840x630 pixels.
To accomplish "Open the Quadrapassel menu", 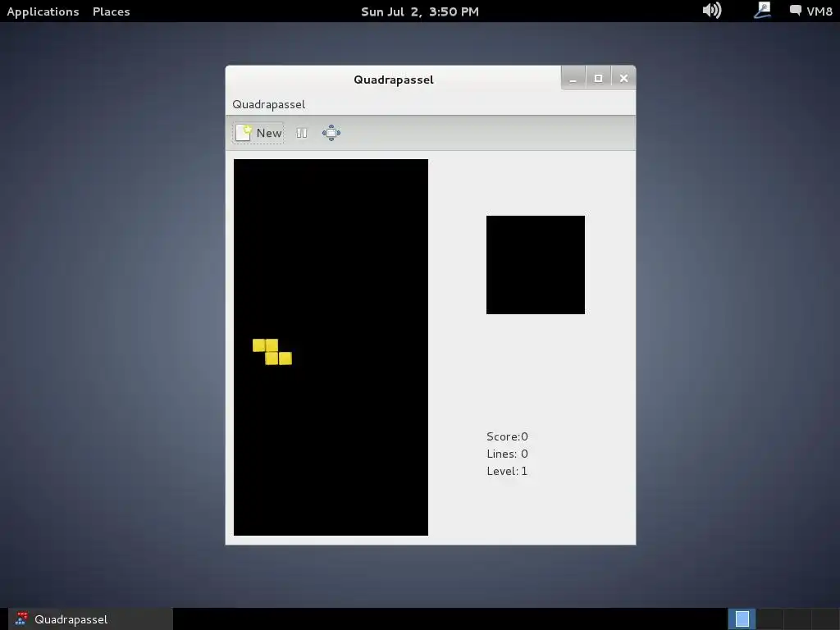I will point(268,104).
